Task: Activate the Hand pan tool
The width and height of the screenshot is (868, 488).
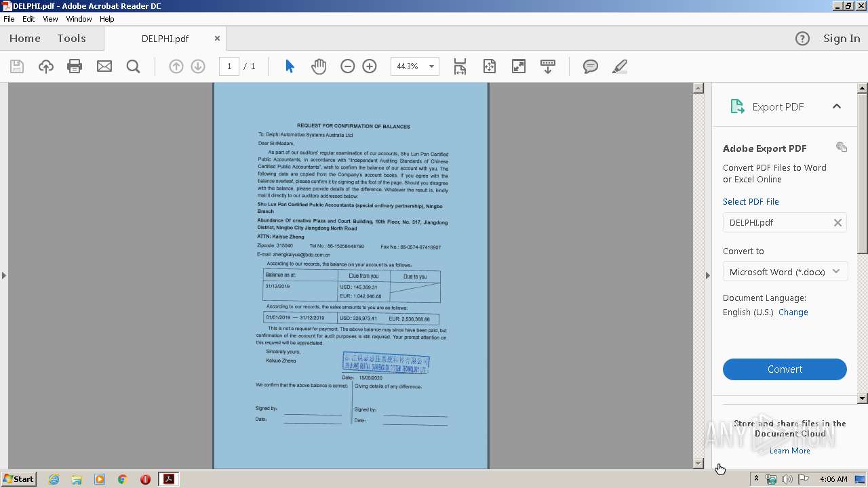Action: click(319, 66)
